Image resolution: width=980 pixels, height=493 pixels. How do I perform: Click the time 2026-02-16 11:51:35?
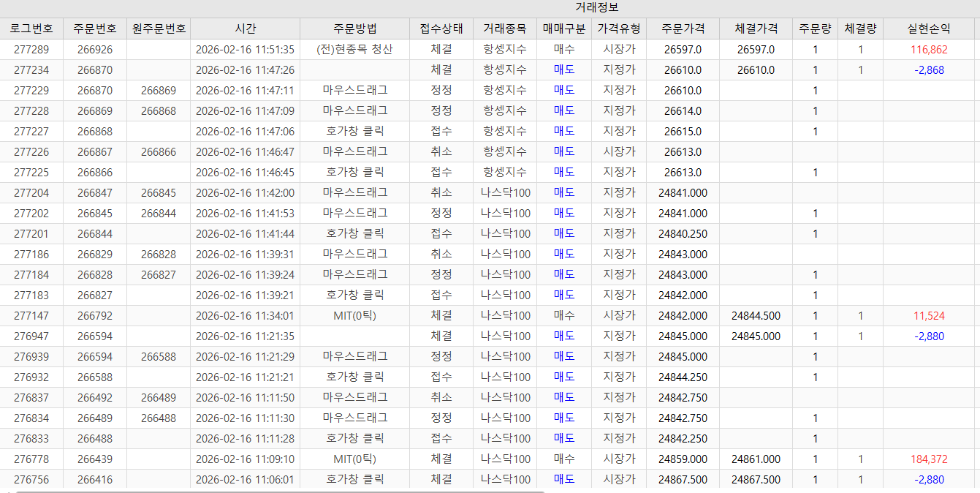[246, 50]
